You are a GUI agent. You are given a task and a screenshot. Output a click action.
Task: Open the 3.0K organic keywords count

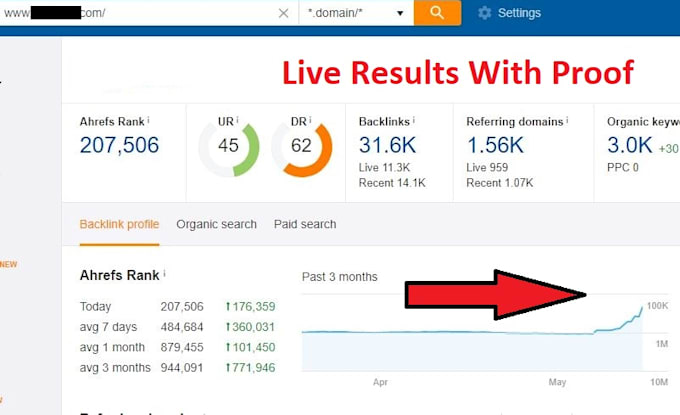[x=630, y=145]
